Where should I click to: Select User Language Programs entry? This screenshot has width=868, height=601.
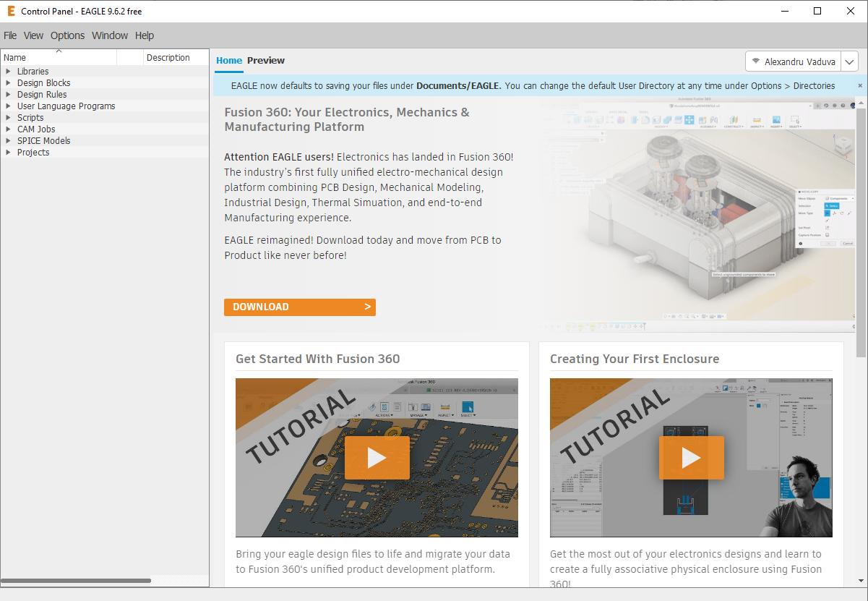[x=66, y=106]
